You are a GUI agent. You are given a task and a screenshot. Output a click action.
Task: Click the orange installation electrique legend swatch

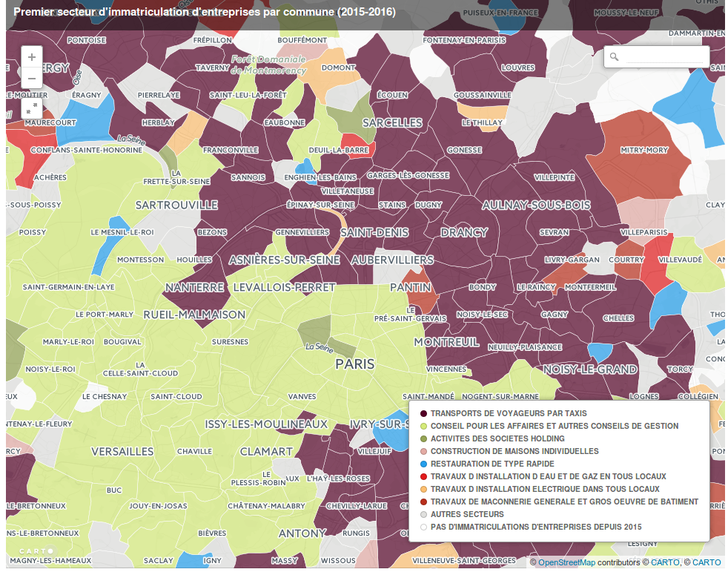[x=423, y=490]
